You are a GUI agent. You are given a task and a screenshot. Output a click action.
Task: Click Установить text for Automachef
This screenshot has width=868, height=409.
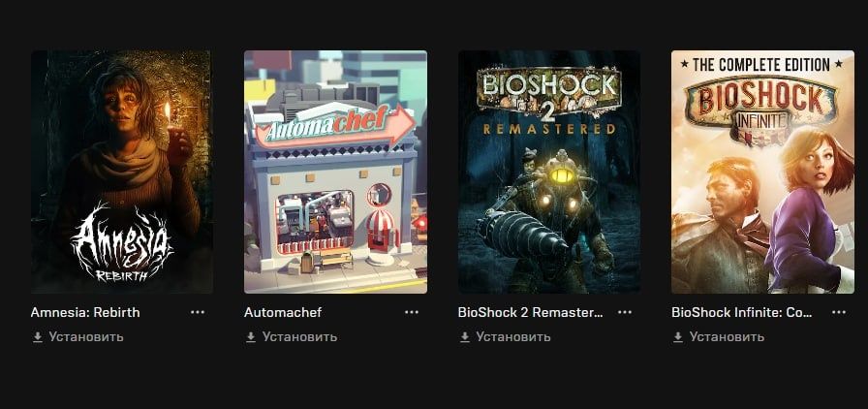(299, 337)
